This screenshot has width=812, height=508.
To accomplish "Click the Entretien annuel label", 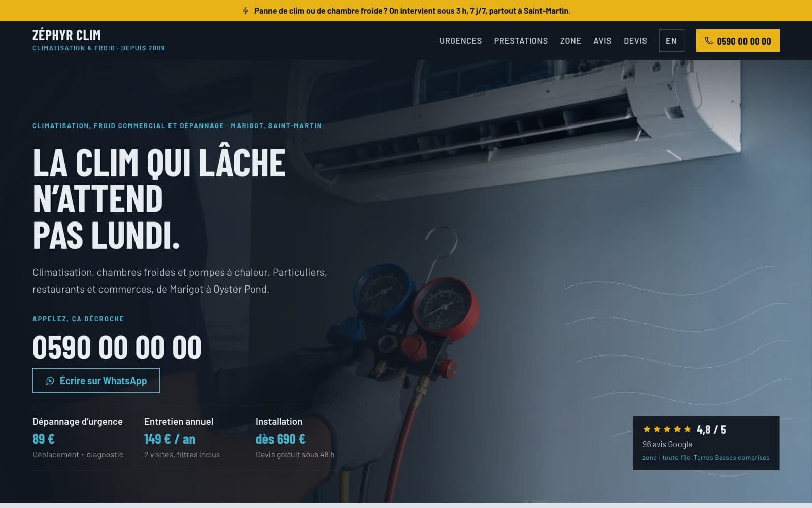I will tap(179, 421).
